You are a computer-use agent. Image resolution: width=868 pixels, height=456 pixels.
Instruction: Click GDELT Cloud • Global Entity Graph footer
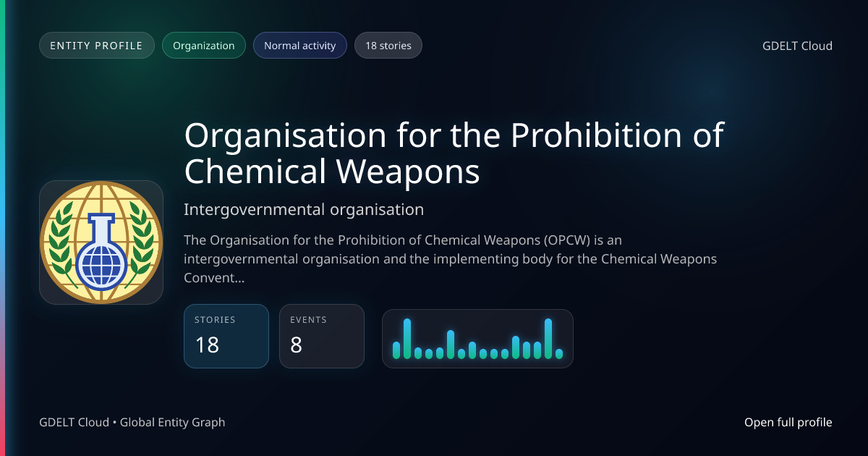tap(132, 422)
